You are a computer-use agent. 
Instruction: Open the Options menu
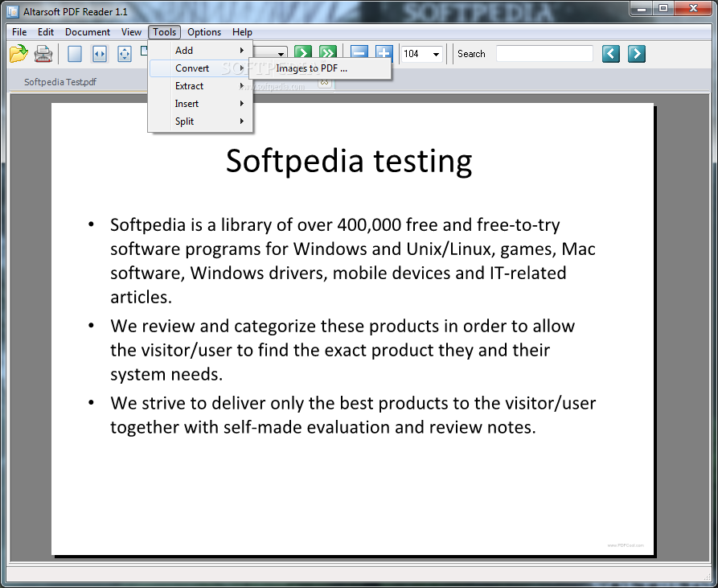pos(204,32)
